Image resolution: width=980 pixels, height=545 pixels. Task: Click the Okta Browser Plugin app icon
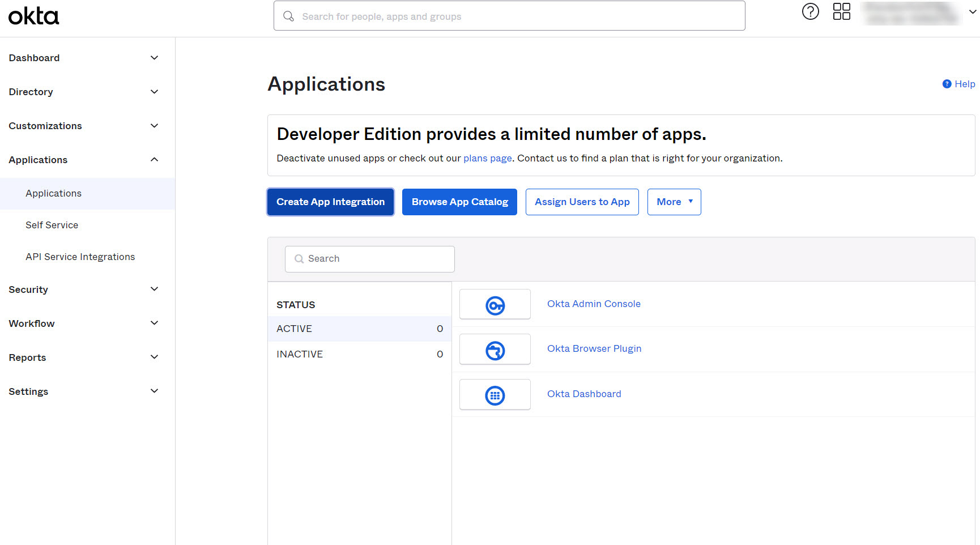[x=495, y=350]
